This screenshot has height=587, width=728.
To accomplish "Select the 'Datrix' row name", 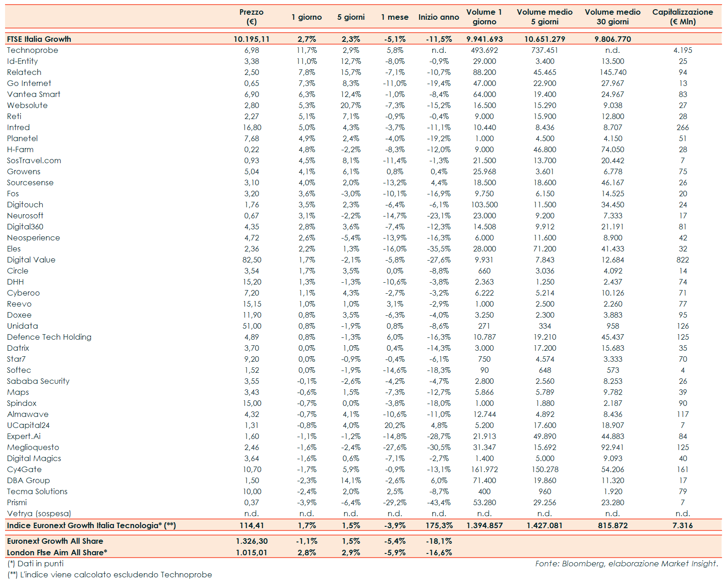I will click(x=18, y=348).
